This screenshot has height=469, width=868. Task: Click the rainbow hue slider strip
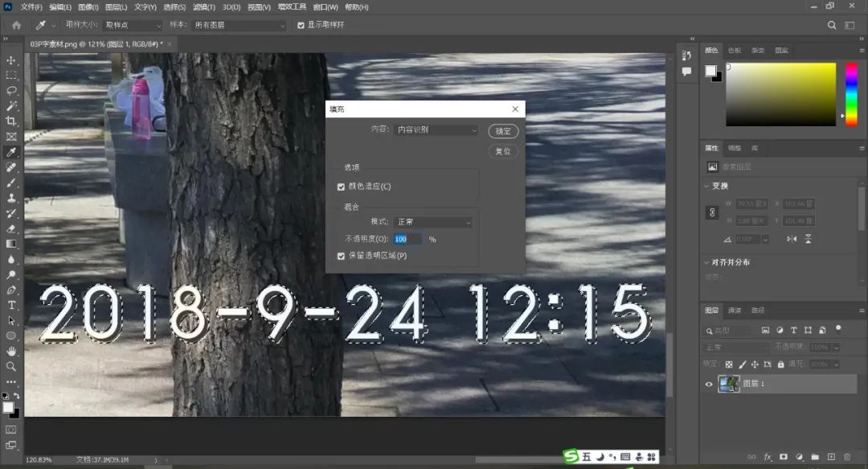851,93
